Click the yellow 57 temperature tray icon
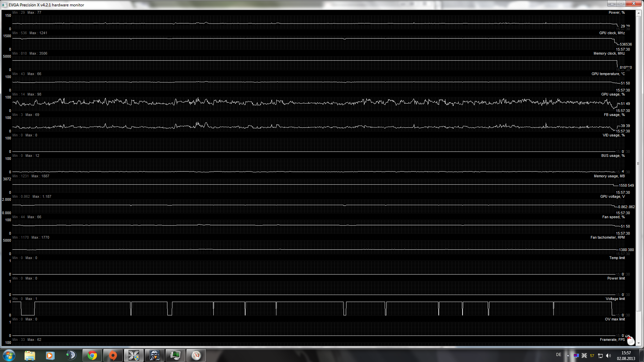Image resolution: width=644 pixels, height=362 pixels. pos(592,356)
